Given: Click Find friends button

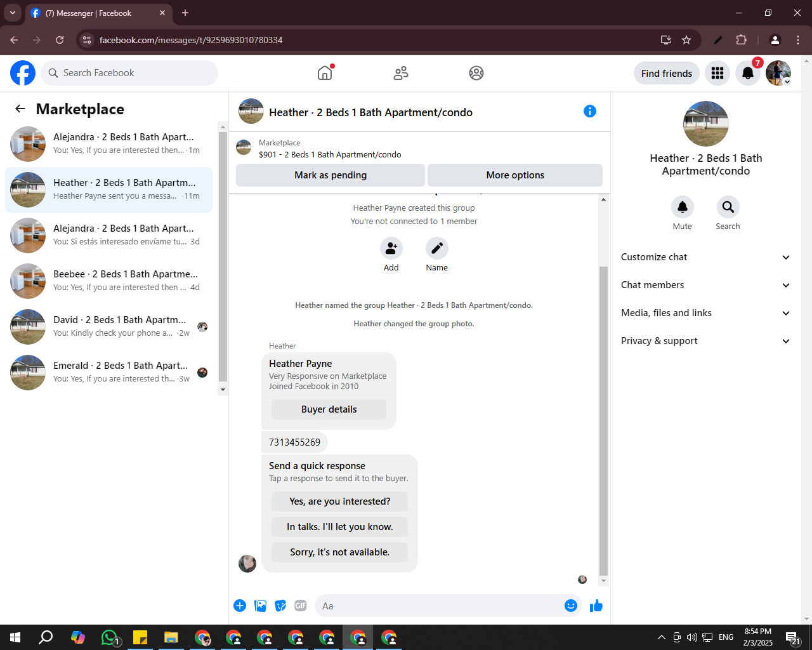Looking at the screenshot, I should pos(667,73).
